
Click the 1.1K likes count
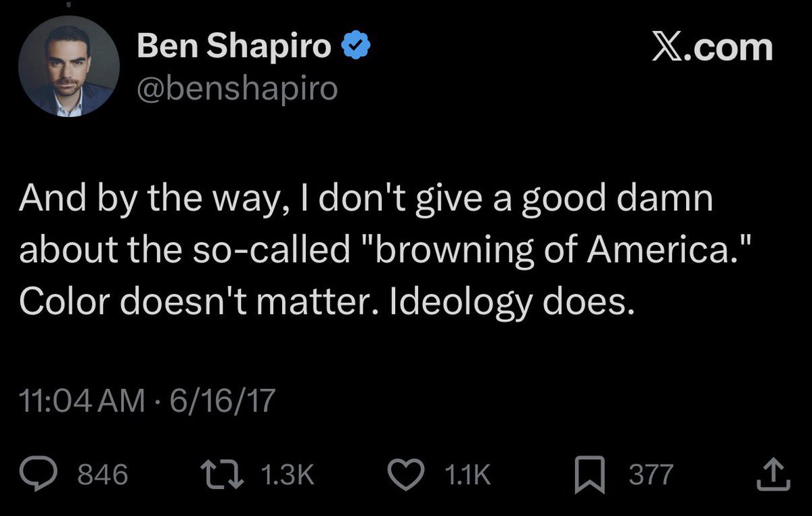[468, 475]
